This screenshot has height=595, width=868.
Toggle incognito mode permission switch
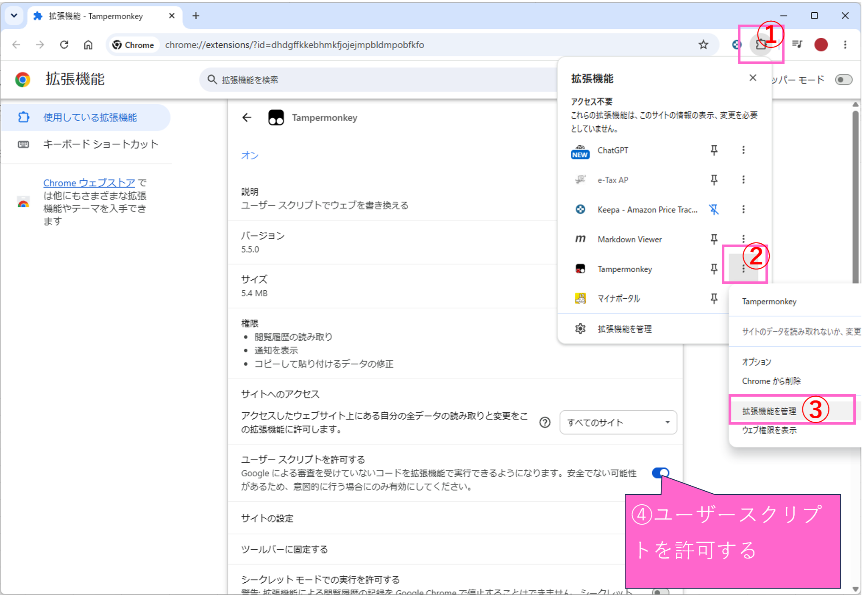coord(661,592)
